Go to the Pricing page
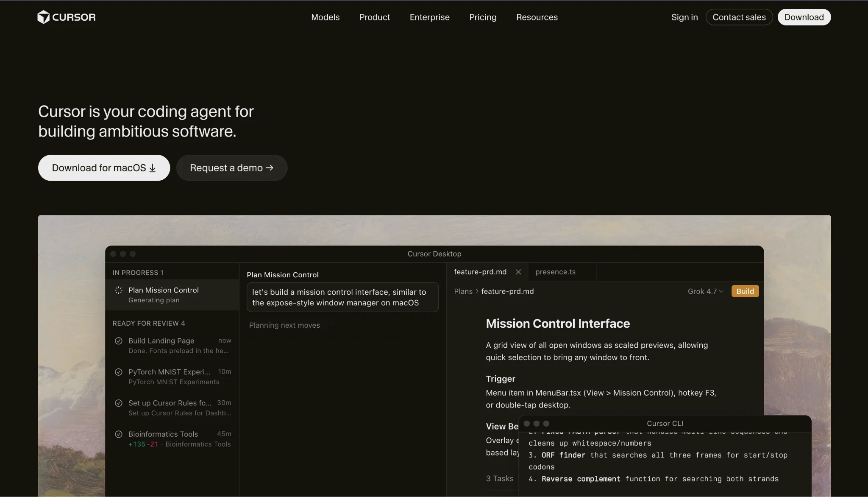 coord(483,17)
